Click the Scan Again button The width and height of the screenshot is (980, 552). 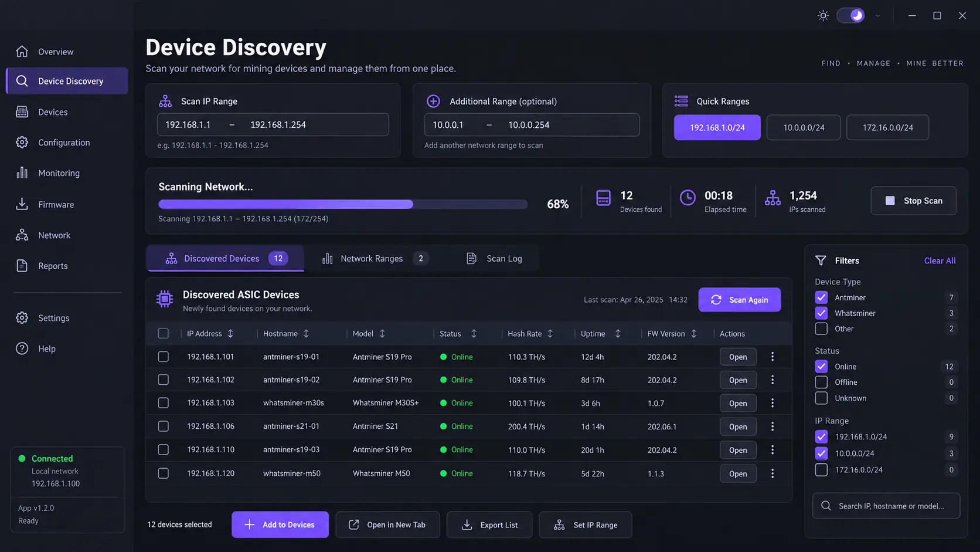click(740, 300)
